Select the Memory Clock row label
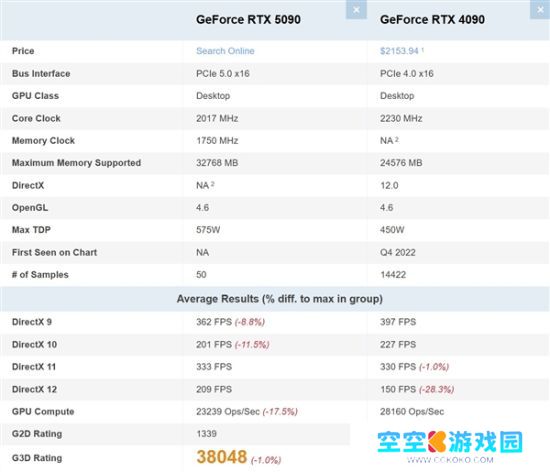 [43, 141]
